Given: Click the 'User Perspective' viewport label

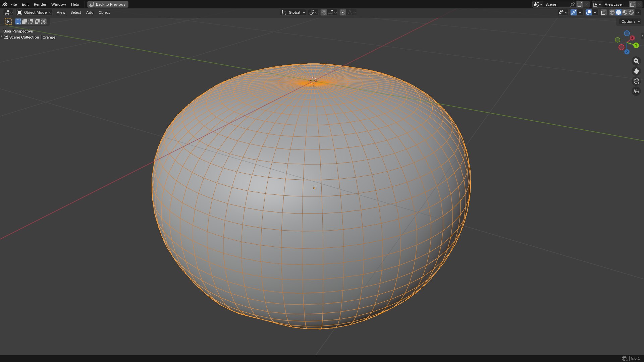Looking at the screenshot, I should 18,31.
